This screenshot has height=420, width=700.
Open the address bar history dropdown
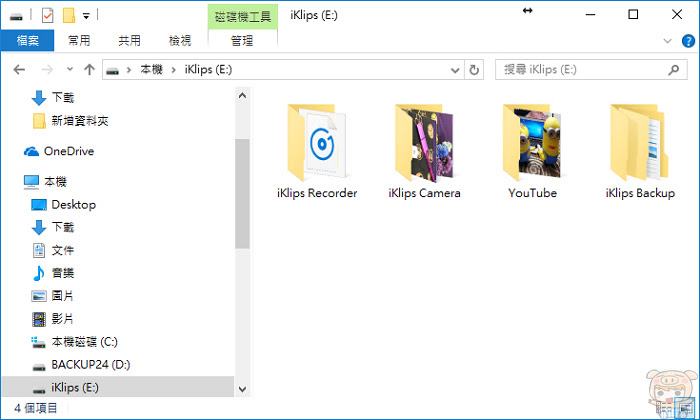pyautogui.click(x=455, y=70)
